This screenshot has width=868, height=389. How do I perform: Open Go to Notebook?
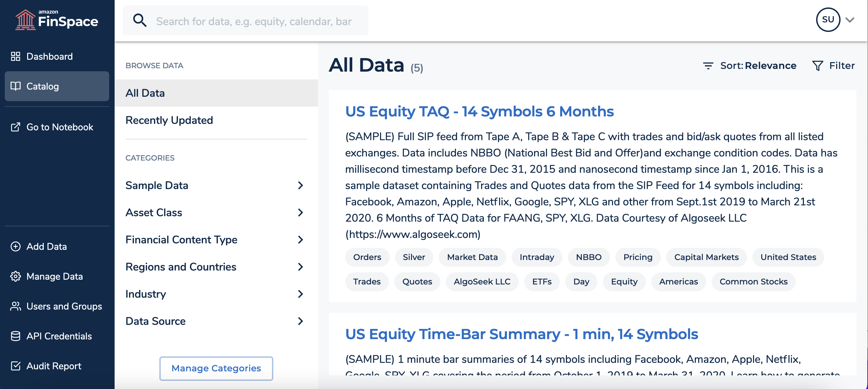57,127
